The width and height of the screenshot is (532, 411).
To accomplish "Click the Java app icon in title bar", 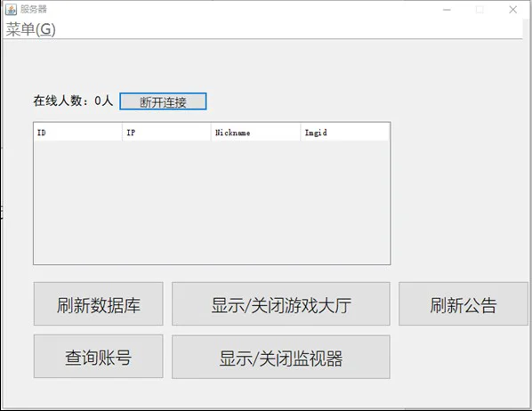I will pyautogui.click(x=11, y=10).
